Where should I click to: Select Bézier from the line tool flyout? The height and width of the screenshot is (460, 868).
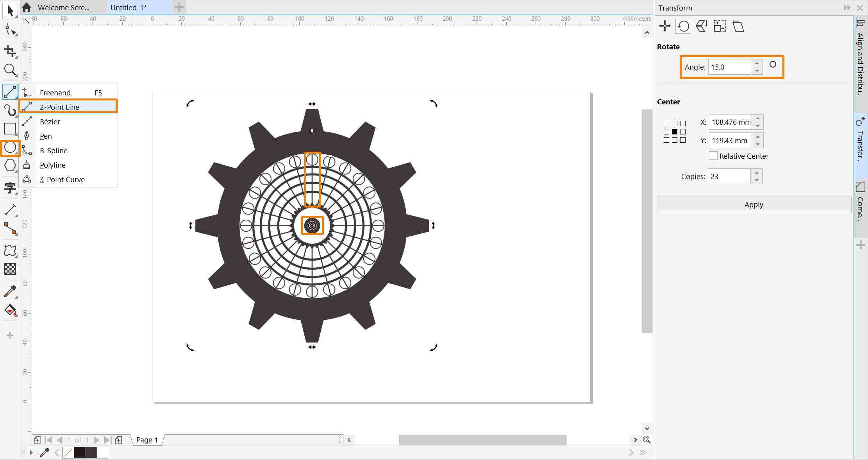point(50,122)
